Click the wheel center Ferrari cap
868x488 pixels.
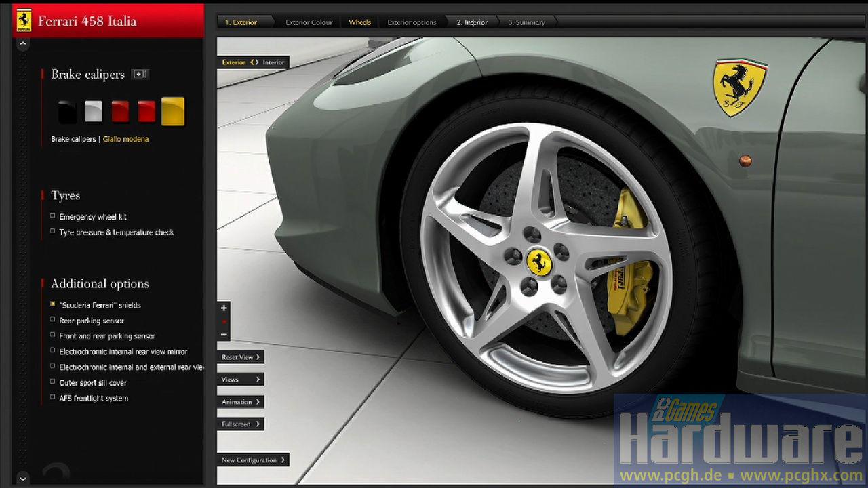pos(539,262)
